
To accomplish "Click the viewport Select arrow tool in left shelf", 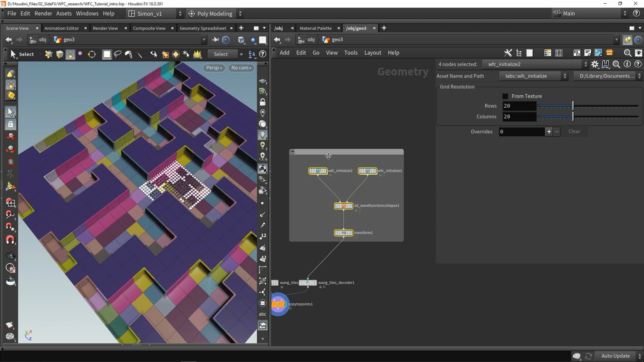I will click(10, 112).
